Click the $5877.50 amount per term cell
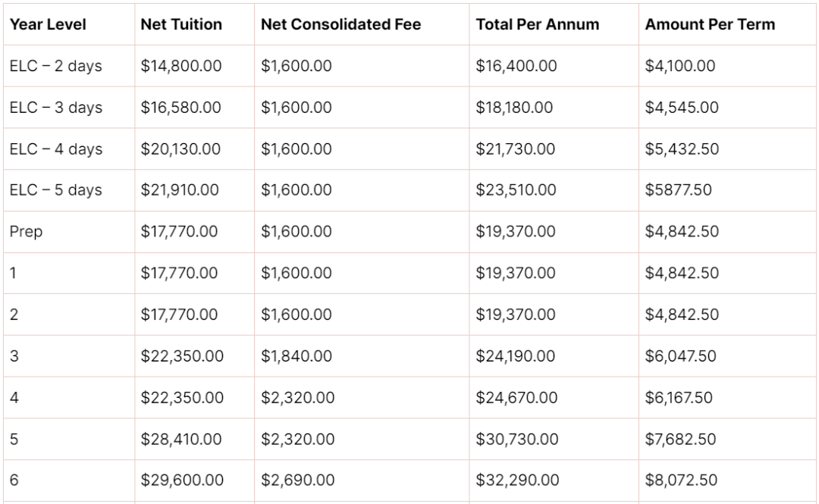The image size is (819, 504). pos(678,190)
